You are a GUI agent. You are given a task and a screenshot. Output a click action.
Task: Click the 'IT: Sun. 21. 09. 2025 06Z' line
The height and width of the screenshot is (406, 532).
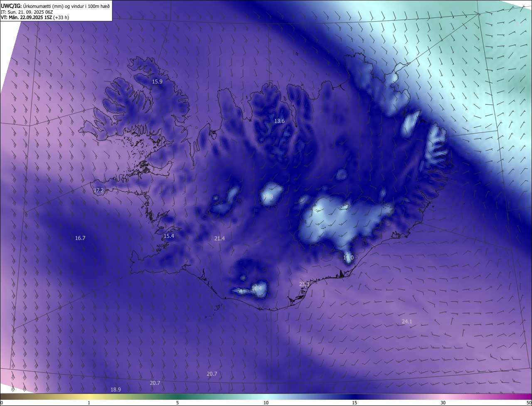[27, 12]
